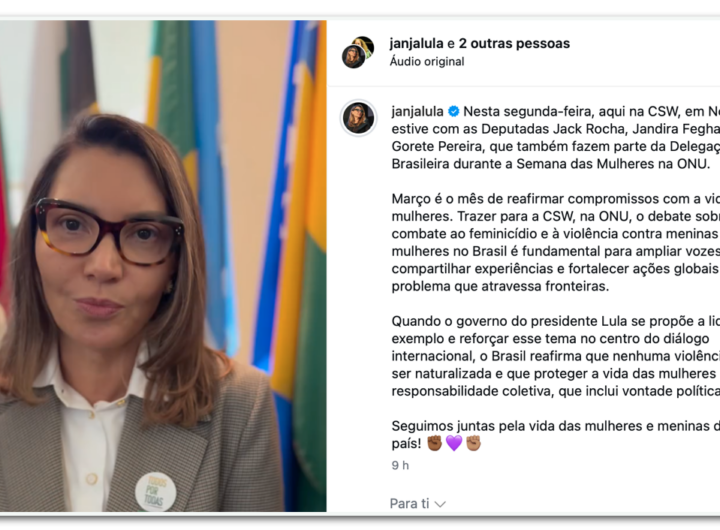The height and width of the screenshot is (530, 720).
Task: Show the '2 outras pessoas' collaborators list
Action: pyautogui.click(x=514, y=43)
